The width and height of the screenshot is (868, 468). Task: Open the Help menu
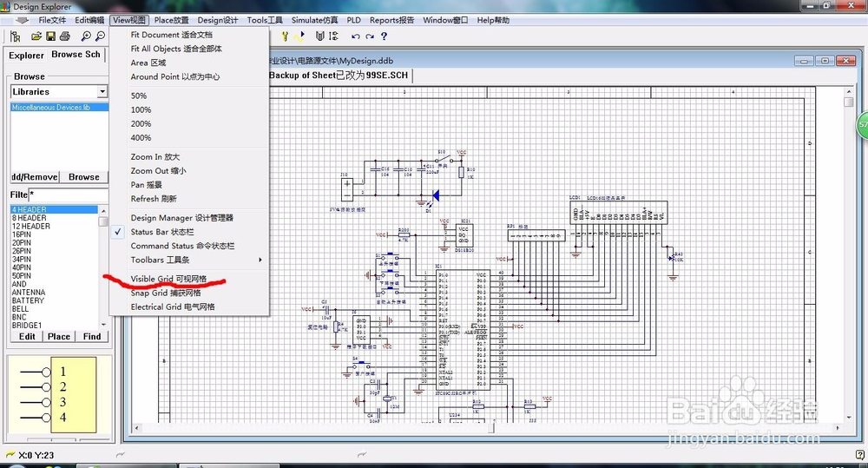coord(493,21)
